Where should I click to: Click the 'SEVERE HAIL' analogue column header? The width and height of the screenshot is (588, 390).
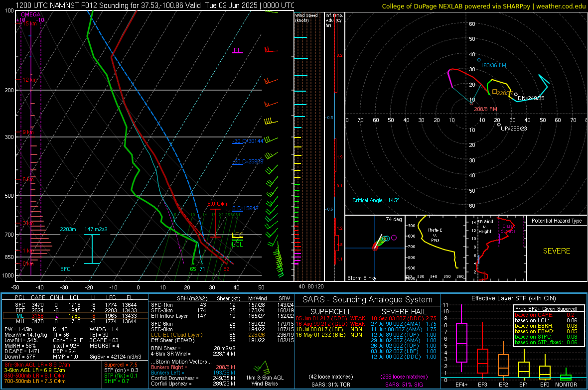[404, 312]
